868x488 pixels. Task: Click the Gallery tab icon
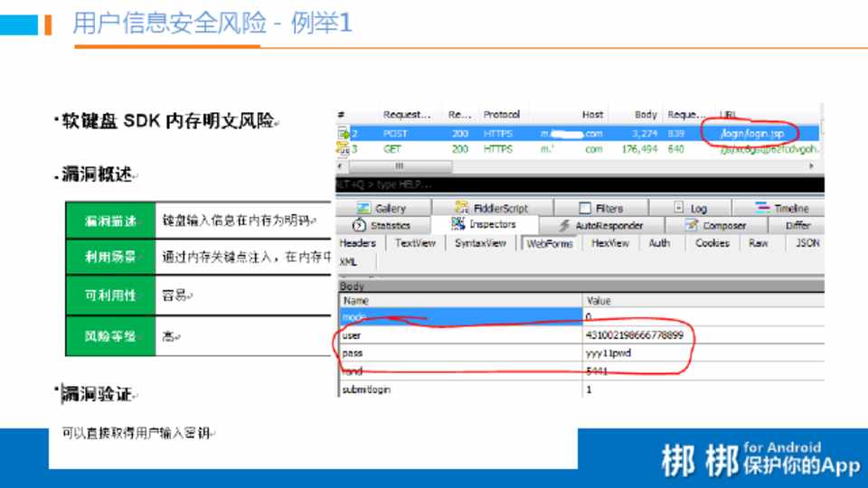(363, 208)
